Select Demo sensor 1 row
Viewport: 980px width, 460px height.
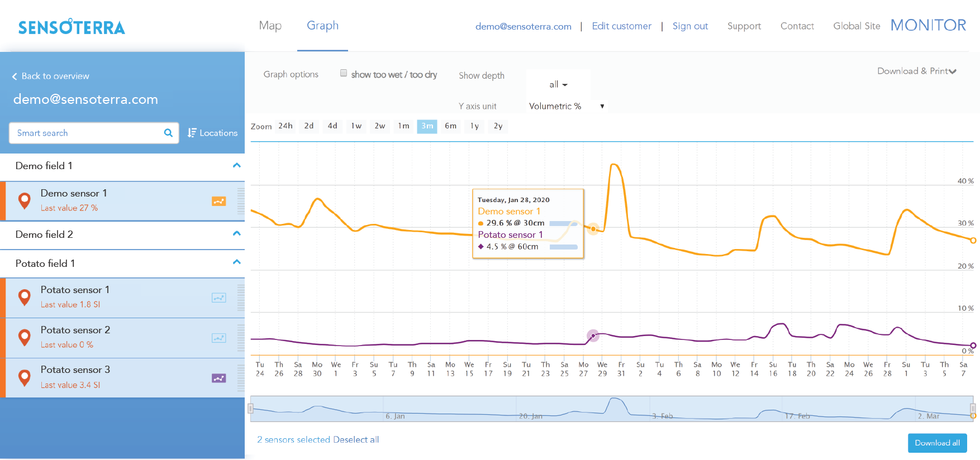tap(122, 201)
